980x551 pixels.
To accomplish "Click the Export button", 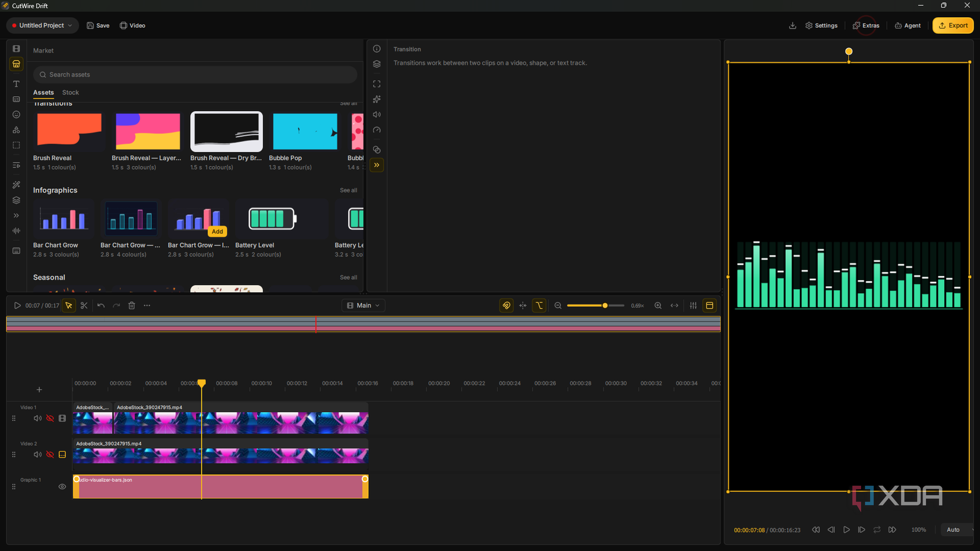I will tap(953, 26).
